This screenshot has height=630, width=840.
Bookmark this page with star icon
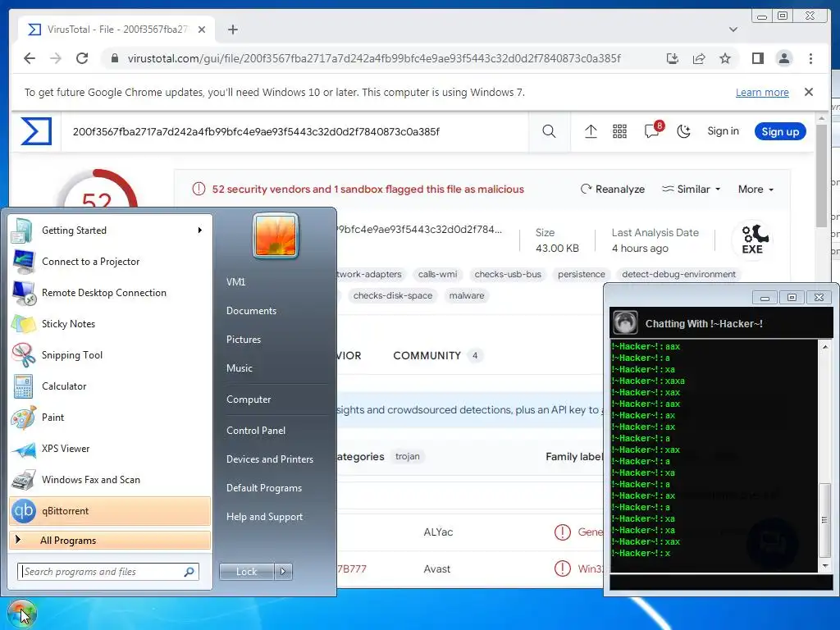point(725,58)
